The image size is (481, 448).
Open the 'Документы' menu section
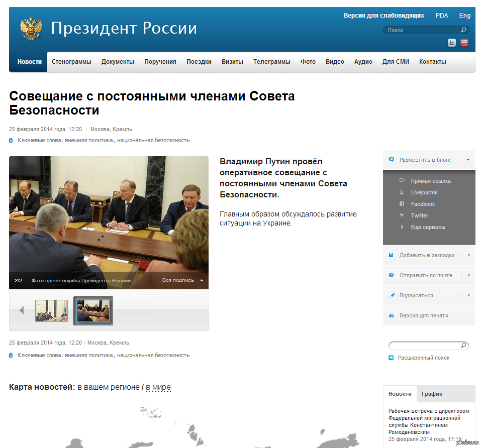click(x=118, y=62)
